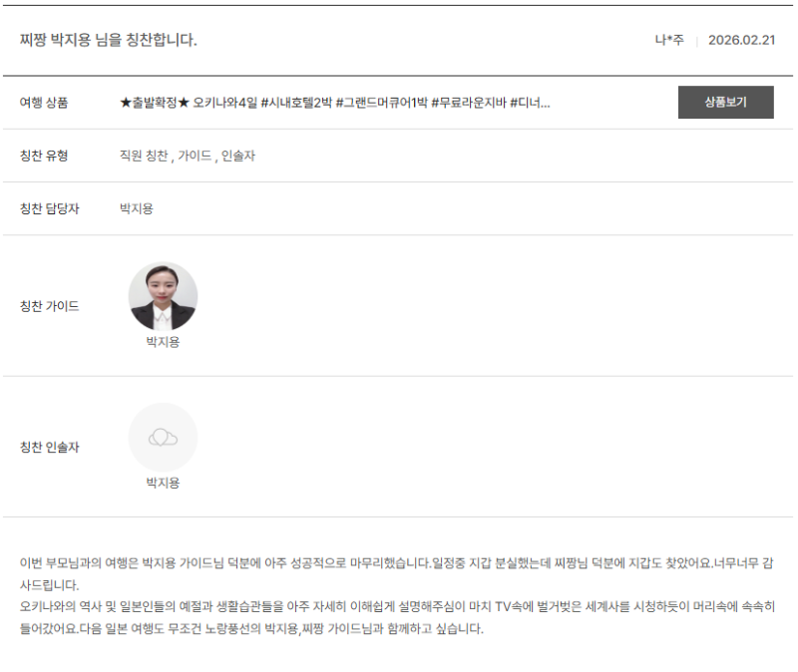798x672 pixels.
Task: Click 직원 칭찬 in the 칭찬 유형 row
Action: (x=144, y=157)
